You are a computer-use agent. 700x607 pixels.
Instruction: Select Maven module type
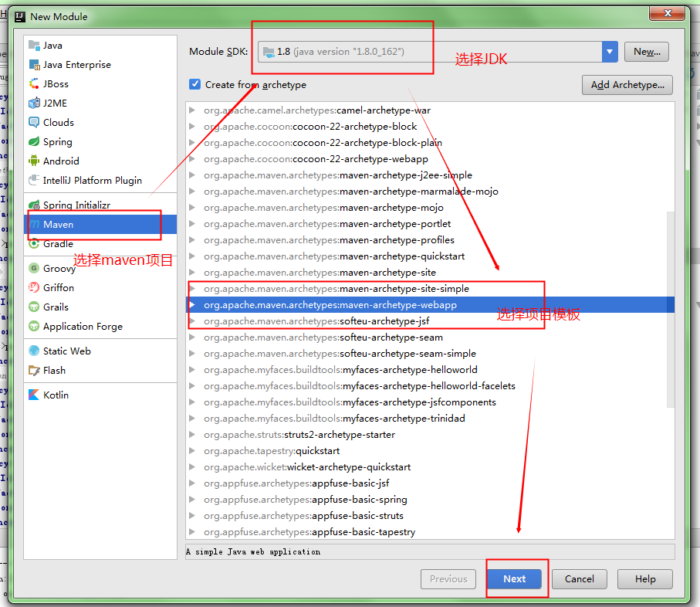point(100,224)
